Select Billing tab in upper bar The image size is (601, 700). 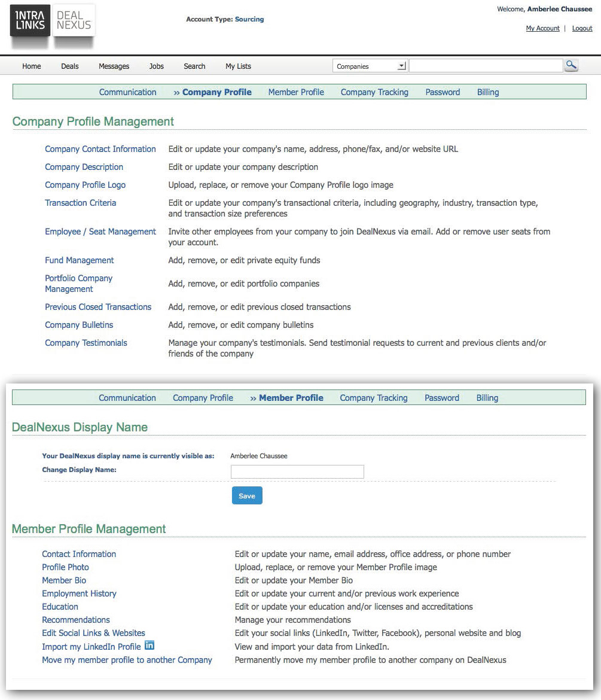point(488,92)
